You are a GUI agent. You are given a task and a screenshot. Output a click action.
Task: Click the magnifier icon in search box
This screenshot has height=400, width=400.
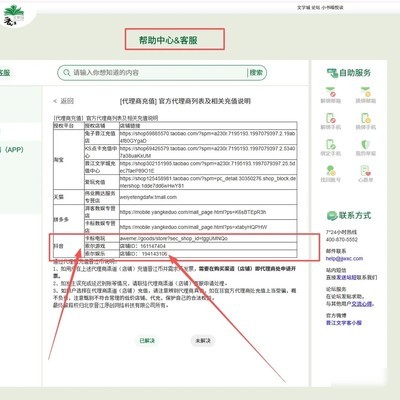pos(67,72)
